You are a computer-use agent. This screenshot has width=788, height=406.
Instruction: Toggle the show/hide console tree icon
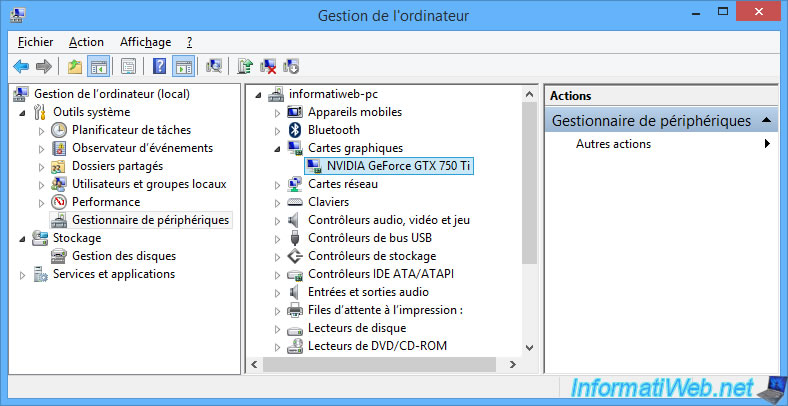pos(98,66)
